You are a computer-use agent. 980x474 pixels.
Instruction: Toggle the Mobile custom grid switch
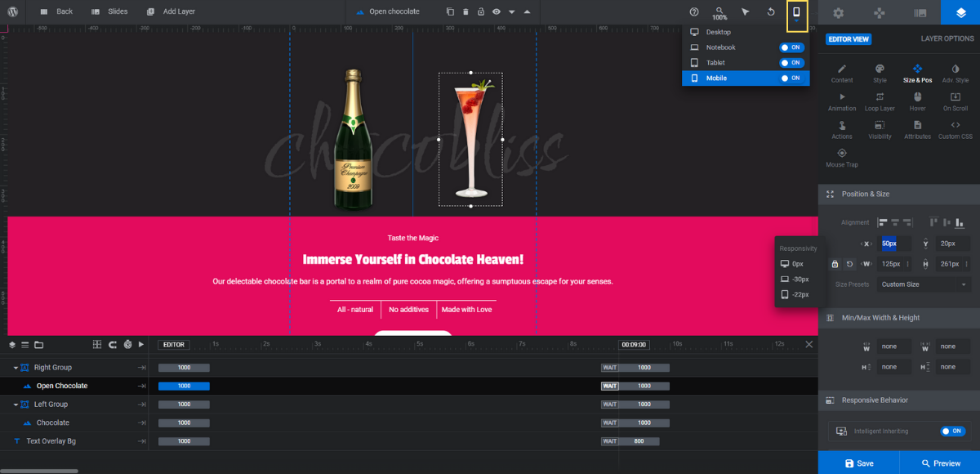pos(791,78)
